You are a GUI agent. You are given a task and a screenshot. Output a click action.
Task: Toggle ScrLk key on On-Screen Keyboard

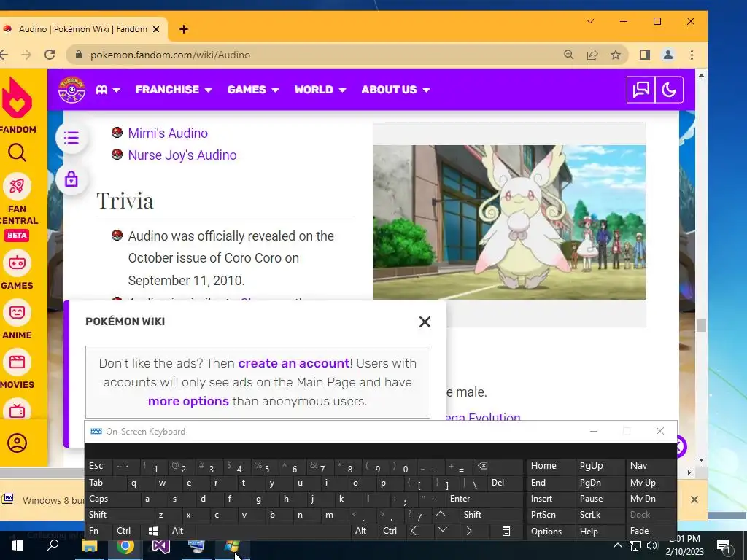tap(600, 515)
